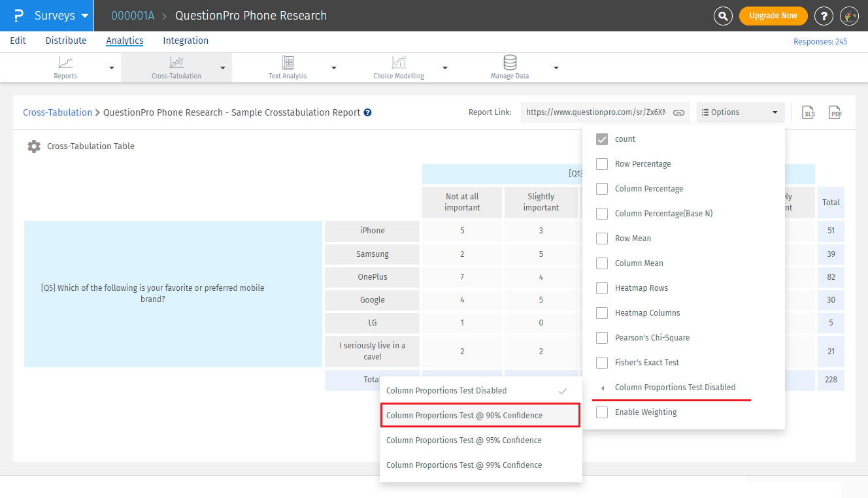Click the search magnifier icon in header

723,16
